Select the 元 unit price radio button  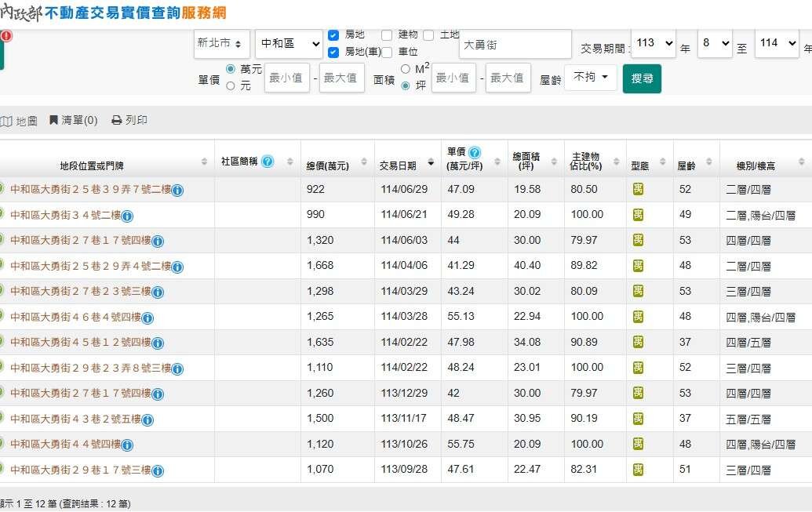[231, 85]
